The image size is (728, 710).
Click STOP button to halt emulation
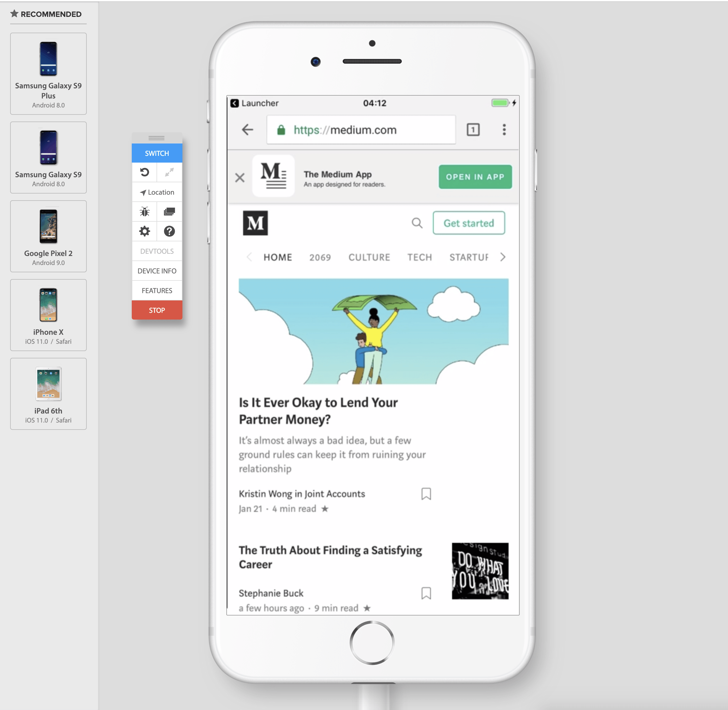[x=157, y=310]
